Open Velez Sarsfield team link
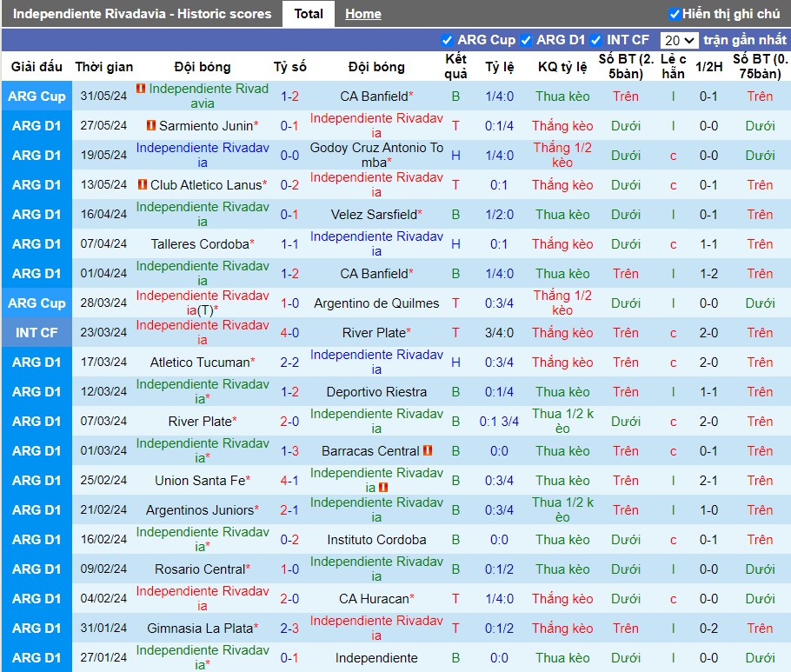Viewport: 791px width, 672px height. 374,215
